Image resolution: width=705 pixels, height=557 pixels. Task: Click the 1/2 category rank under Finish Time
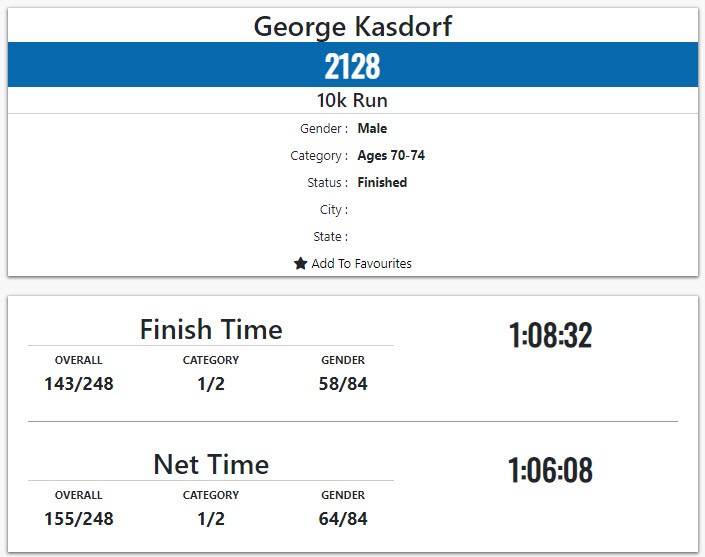pyautogui.click(x=211, y=383)
